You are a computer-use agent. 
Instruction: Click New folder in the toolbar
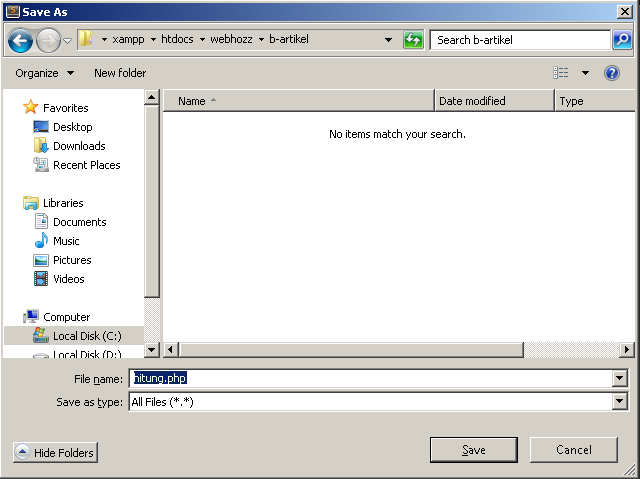click(x=120, y=73)
